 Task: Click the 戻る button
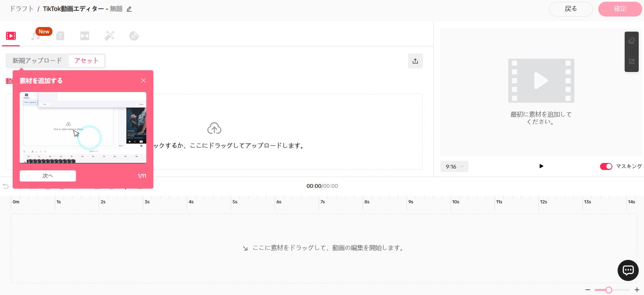[570, 9]
